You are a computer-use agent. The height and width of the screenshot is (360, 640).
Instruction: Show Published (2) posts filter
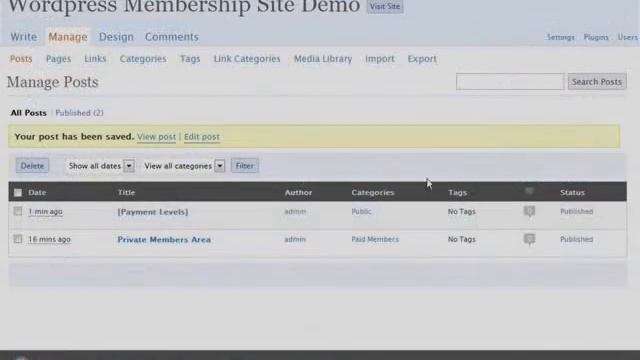pyautogui.click(x=80, y=113)
